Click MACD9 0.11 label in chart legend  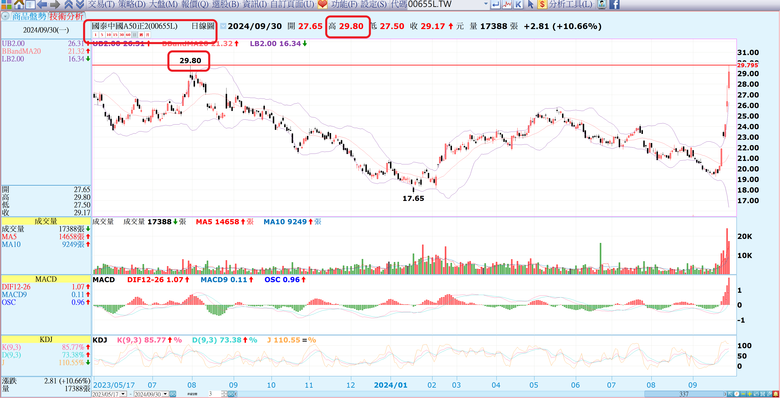pyautogui.click(x=228, y=280)
